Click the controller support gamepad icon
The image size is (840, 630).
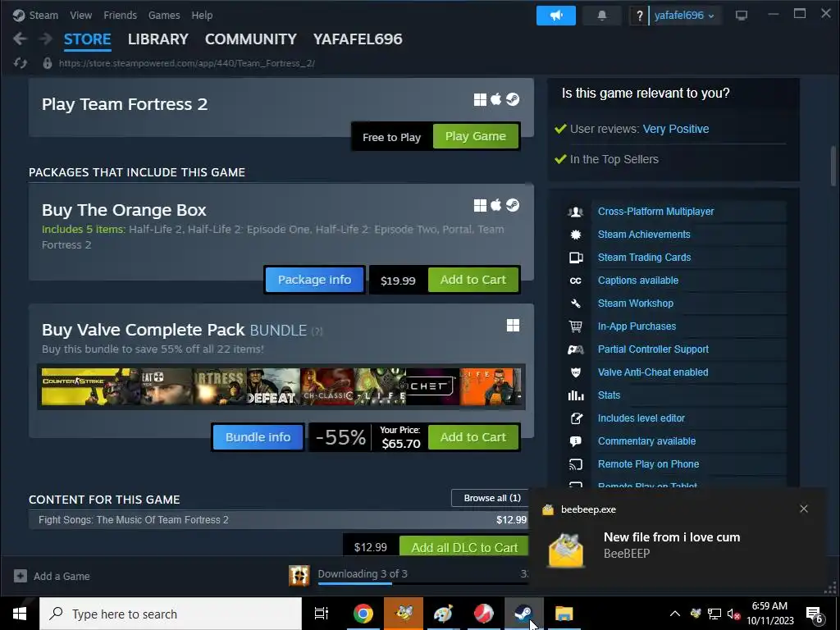tap(575, 349)
